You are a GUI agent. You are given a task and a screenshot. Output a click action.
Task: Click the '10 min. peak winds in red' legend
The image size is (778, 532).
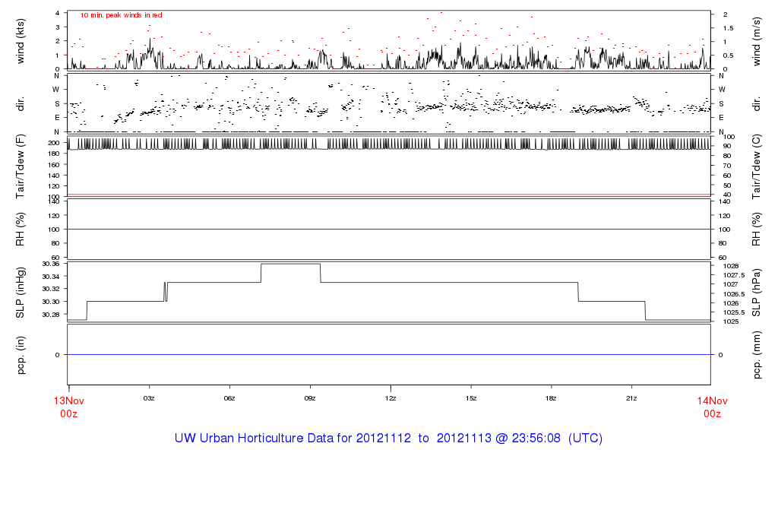click(x=122, y=15)
